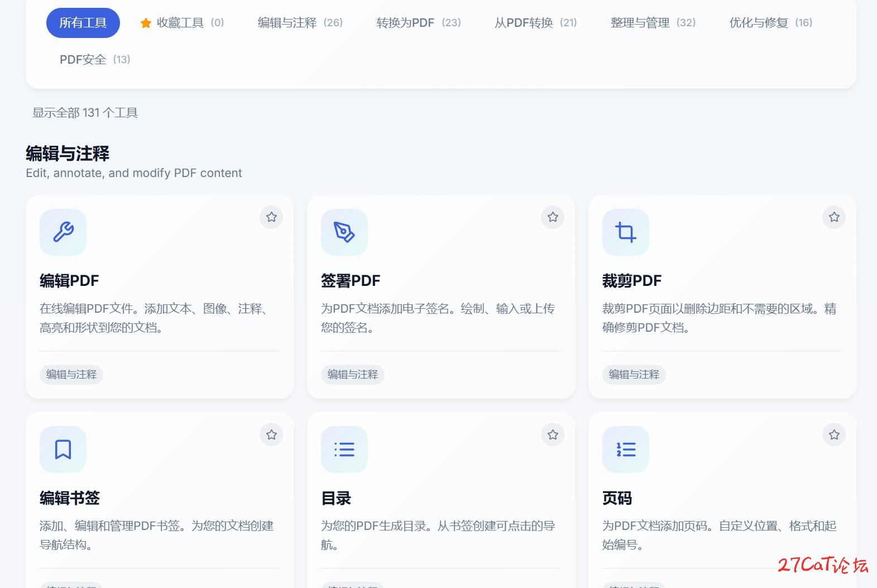Click description '为PDF文档添加电子签名…'

(438, 318)
